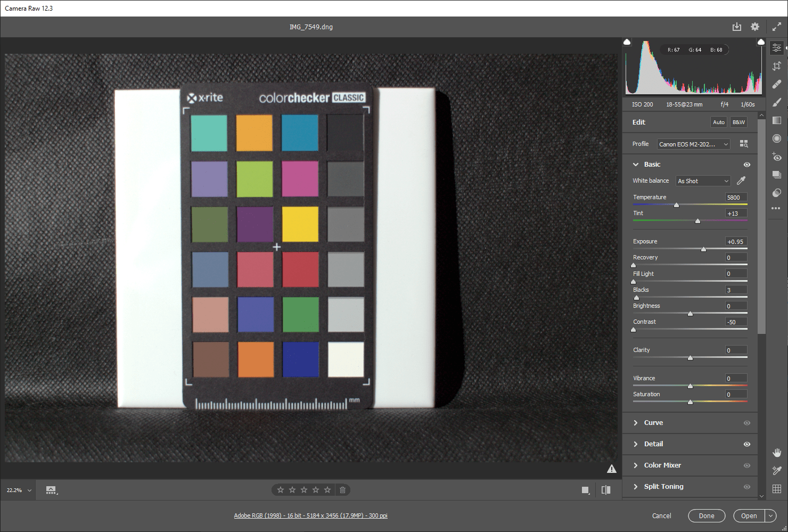788x532 pixels.
Task: Switch to B&W editing mode
Action: 738,122
